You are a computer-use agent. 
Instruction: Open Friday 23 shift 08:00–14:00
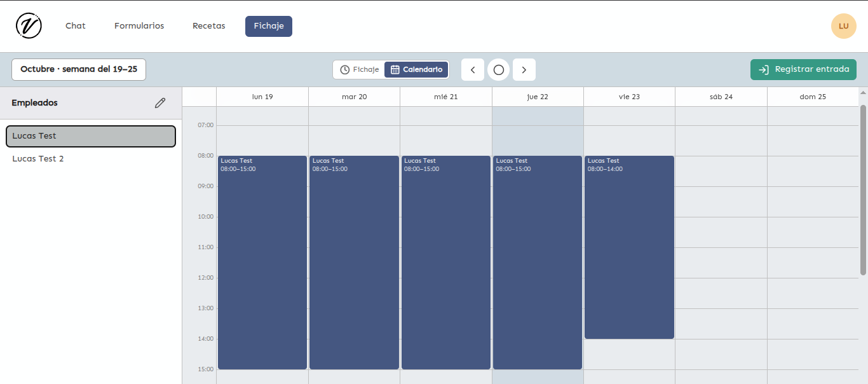pyautogui.click(x=629, y=247)
